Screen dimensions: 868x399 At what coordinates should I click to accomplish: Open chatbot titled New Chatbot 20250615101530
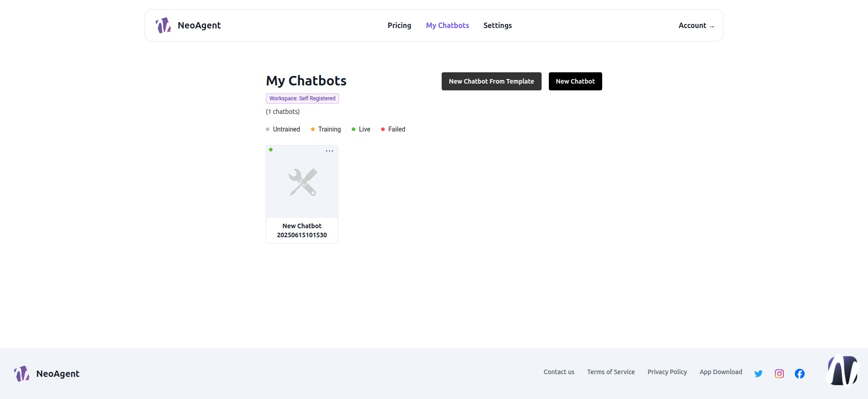click(x=302, y=230)
